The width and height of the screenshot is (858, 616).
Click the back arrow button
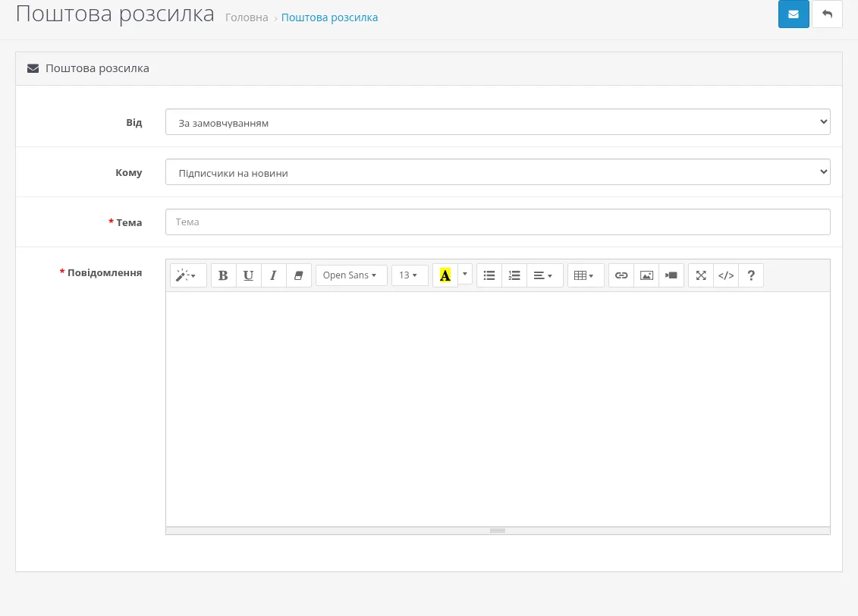coord(827,14)
